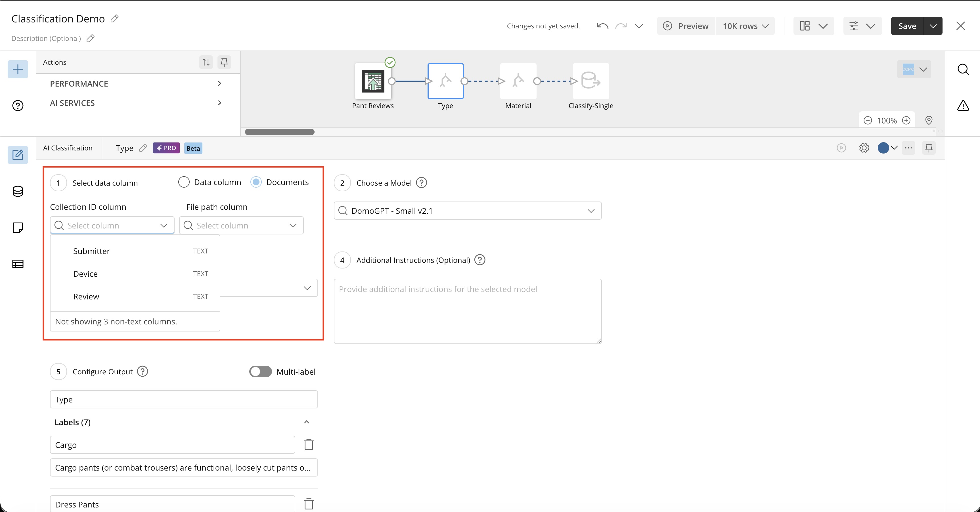Collapse the Labels (7) section
980x512 pixels.
pyautogui.click(x=306, y=422)
